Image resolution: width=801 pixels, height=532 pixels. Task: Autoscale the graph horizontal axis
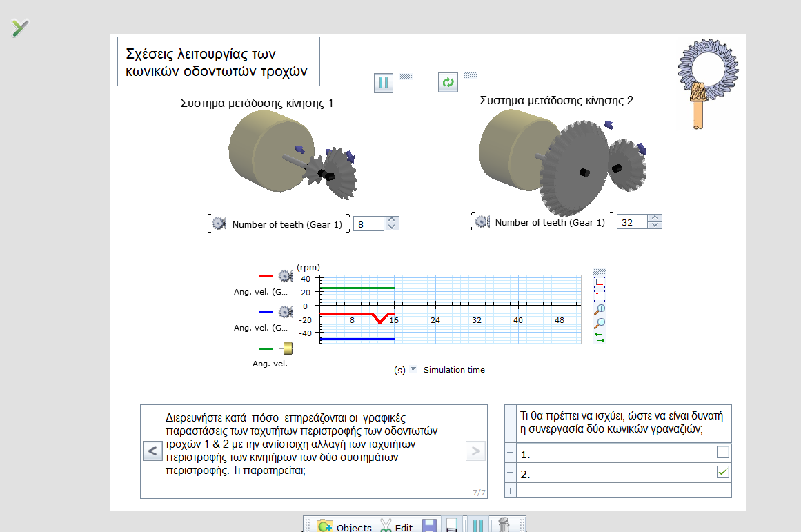(x=600, y=282)
